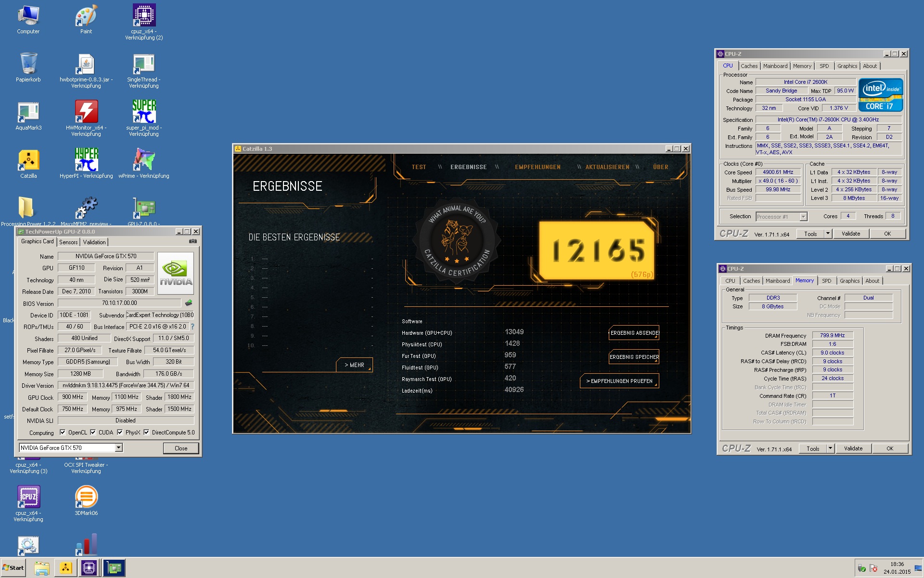Open Caches tab in upper CPU-Z
This screenshot has height=578, width=924.
coord(749,66)
